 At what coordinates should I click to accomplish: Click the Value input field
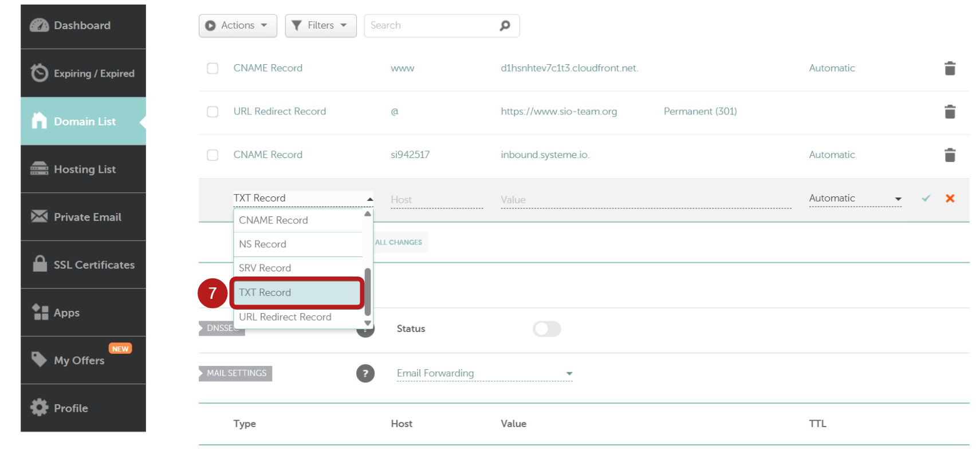coord(646,200)
